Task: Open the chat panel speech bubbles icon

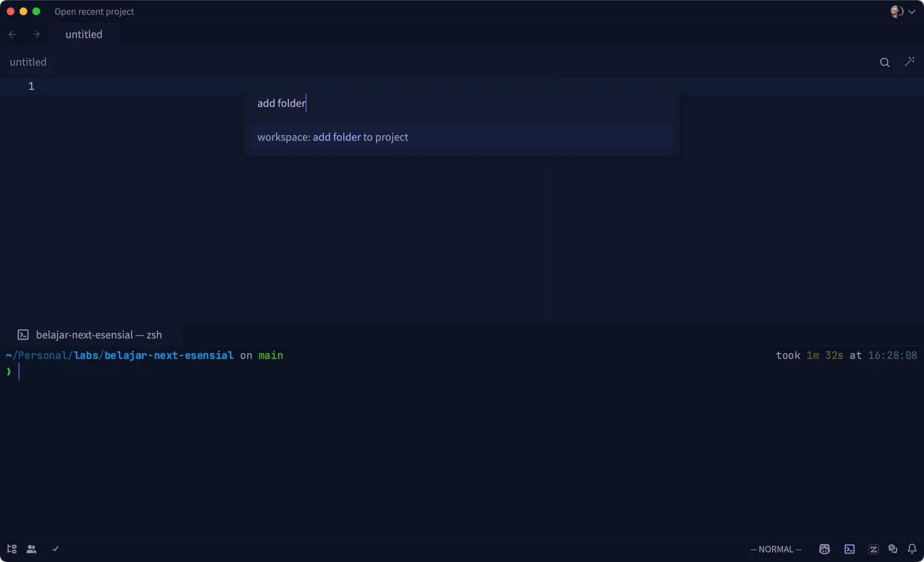Action: [893, 549]
